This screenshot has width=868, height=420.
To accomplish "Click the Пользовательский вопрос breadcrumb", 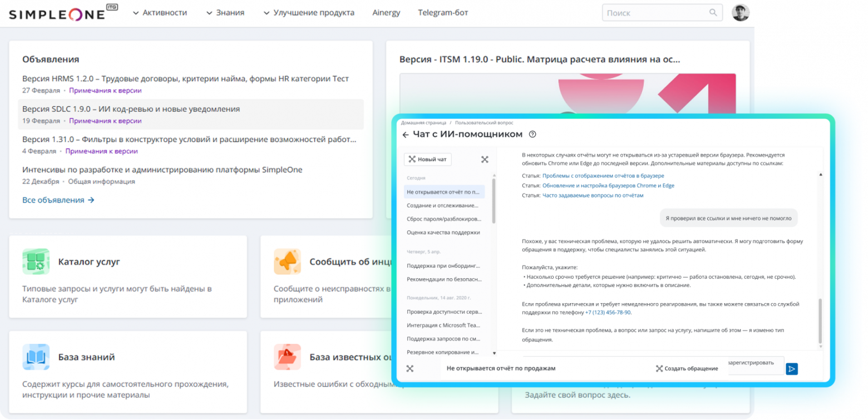I will 484,122.
